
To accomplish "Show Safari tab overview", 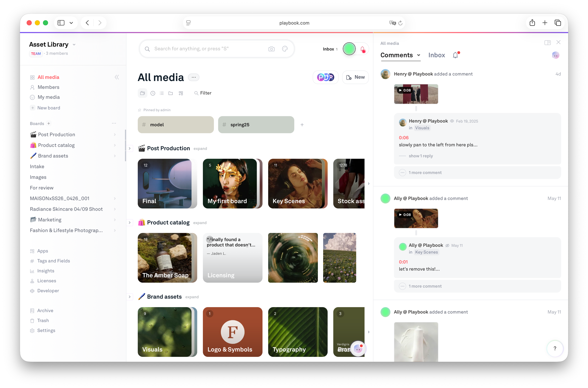I will pos(558,23).
